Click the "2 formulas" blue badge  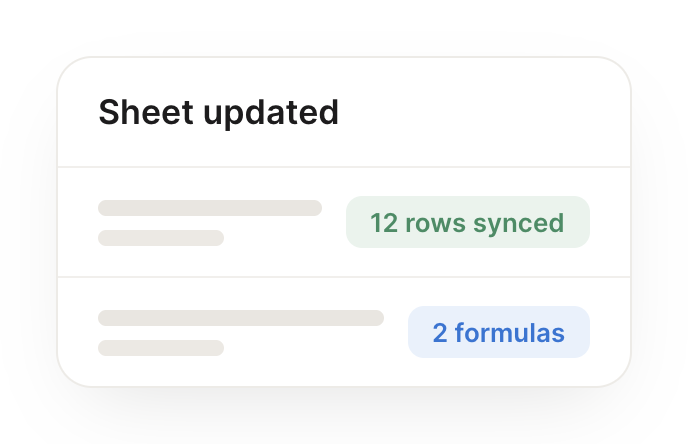coord(499,332)
